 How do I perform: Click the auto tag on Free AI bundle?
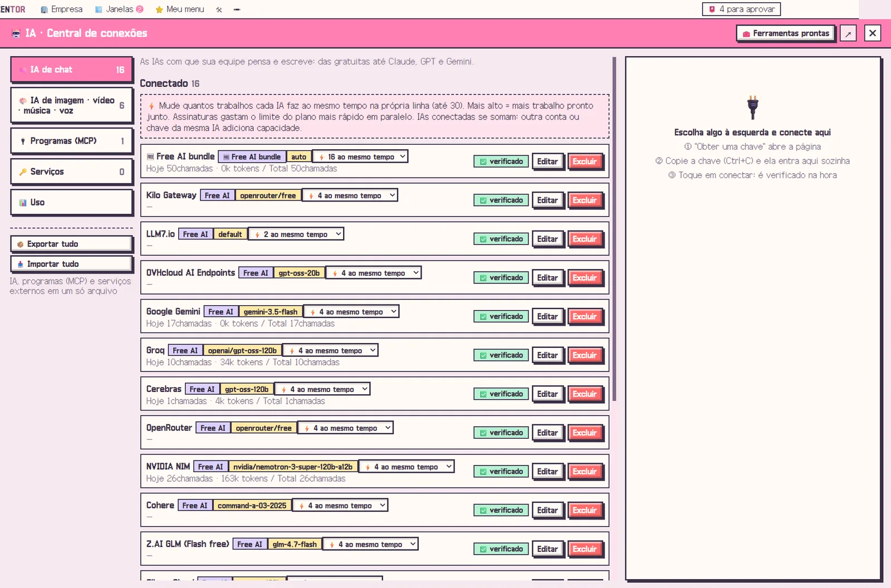pyautogui.click(x=298, y=157)
